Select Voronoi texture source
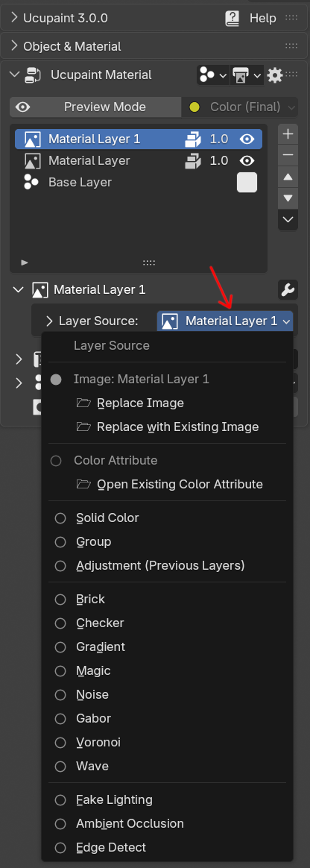Image resolution: width=310 pixels, height=868 pixels. pyautogui.click(x=168, y=742)
